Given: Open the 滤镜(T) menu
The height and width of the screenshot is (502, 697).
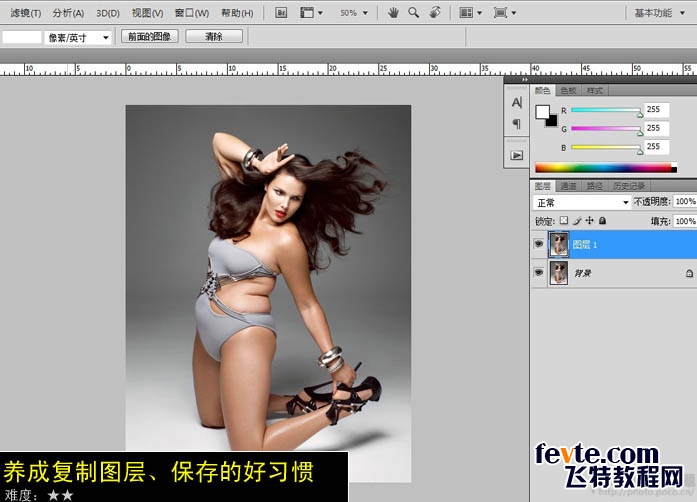Looking at the screenshot, I should point(25,13).
